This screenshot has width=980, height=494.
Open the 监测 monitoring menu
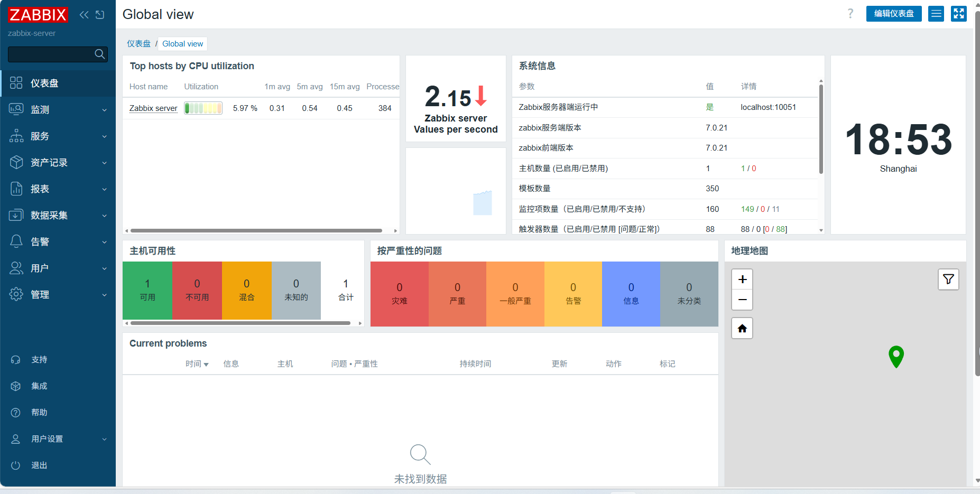pyautogui.click(x=58, y=109)
